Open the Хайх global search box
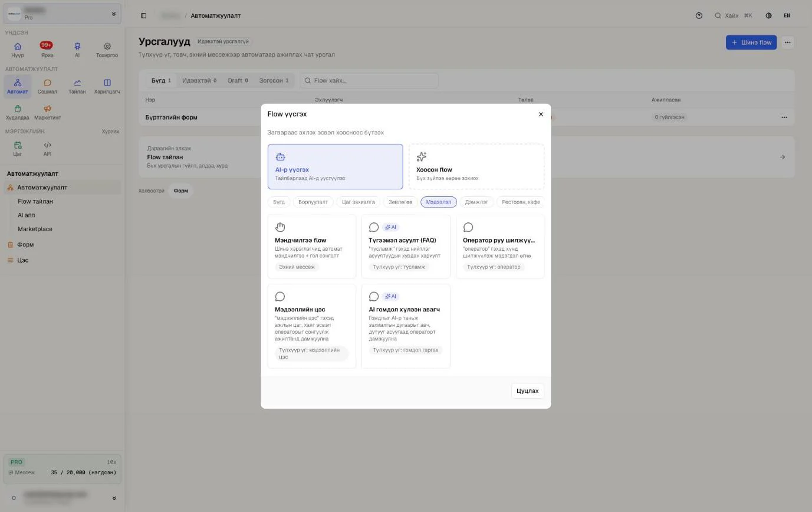 [x=733, y=15]
